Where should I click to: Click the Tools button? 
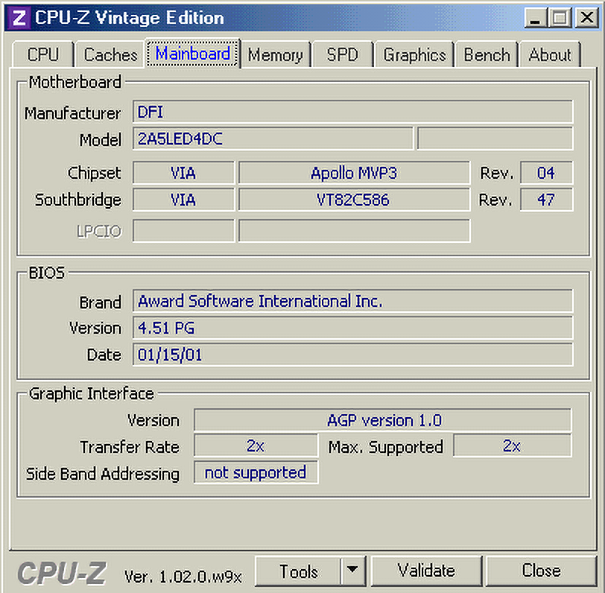pyautogui.click(x=298, y=571)
